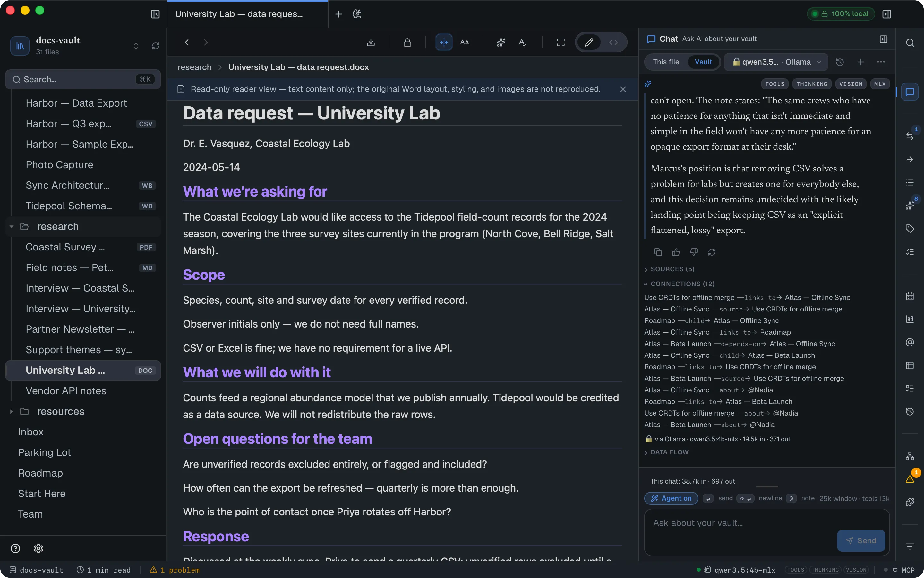This screenshot has height=578, width=924.
Task: Toggle the focus mode sparkle-cursor icon
Action: (444, 42)
